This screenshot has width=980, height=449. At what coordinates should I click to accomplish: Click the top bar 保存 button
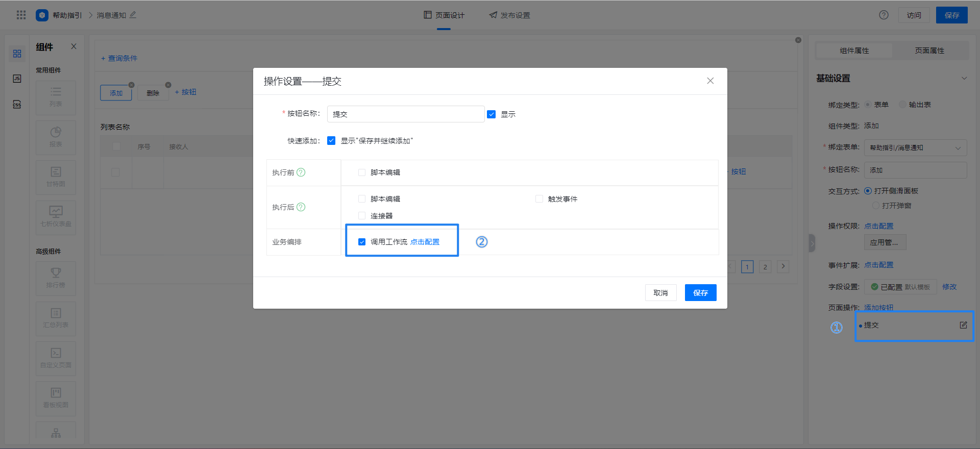point(951,15)
